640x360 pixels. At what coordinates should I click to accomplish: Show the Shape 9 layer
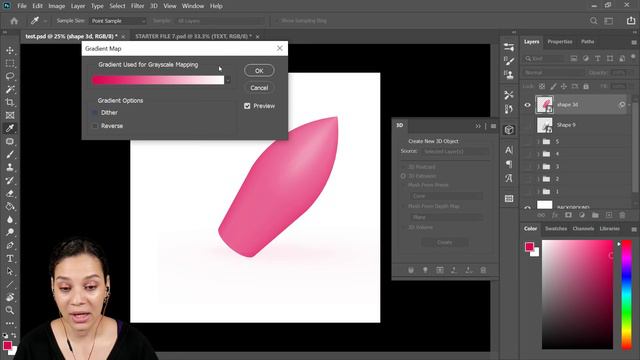(527, 125)
